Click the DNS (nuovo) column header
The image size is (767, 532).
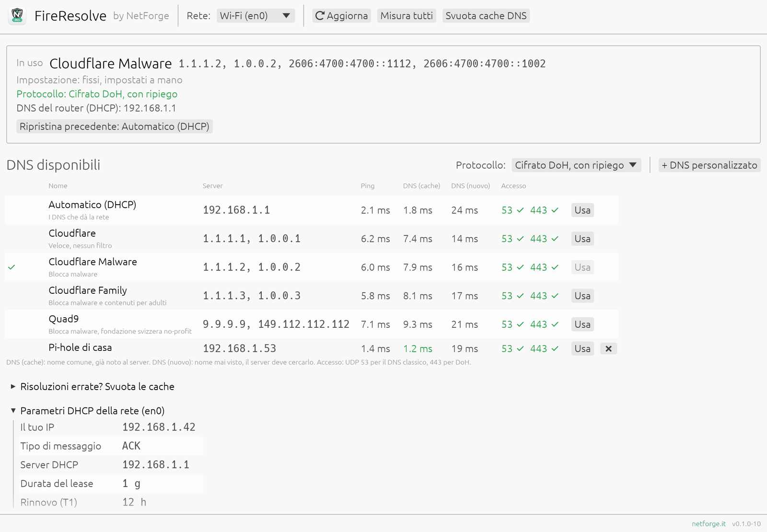coord(470,186)
